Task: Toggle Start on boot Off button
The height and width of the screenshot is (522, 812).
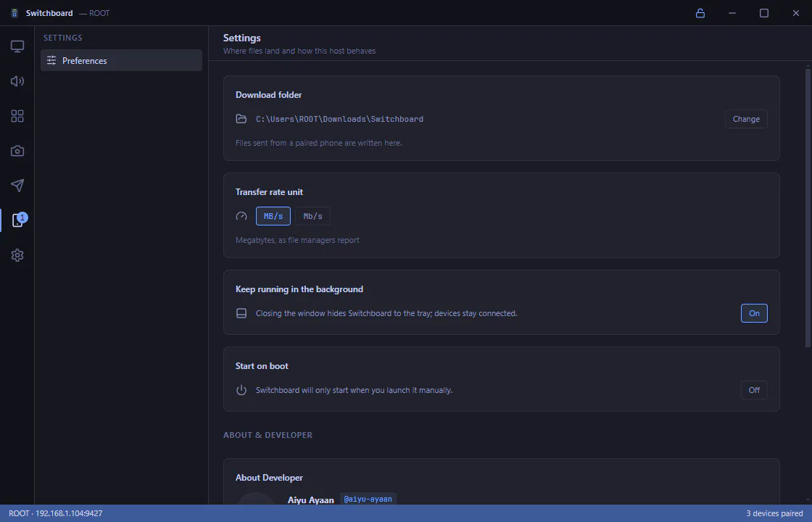Action: coord(754,390)
